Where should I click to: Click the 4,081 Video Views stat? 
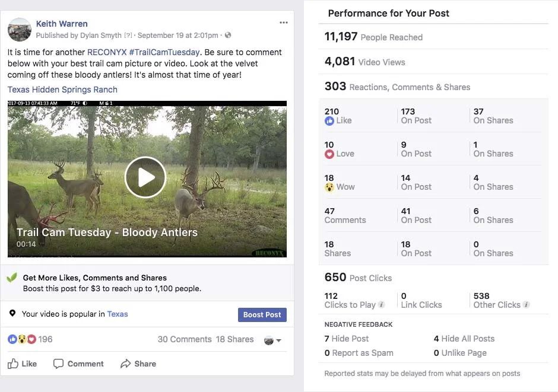click(x=364, y=62)
